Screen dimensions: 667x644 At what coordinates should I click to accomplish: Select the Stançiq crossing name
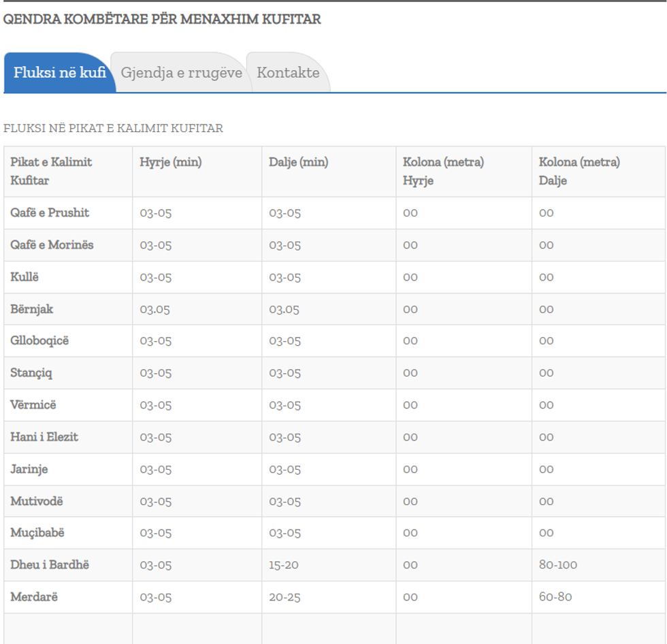pyautogui.click(x=31, y=373)
